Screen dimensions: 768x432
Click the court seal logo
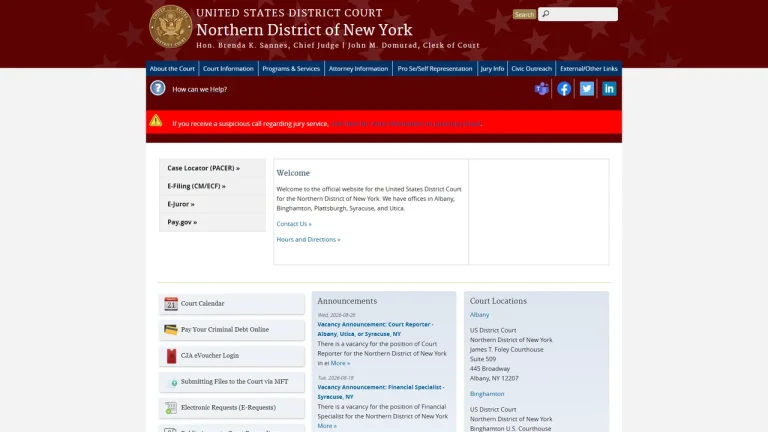[170, 26]
